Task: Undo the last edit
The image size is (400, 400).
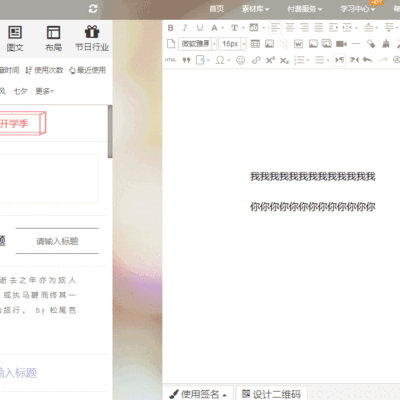Action: [367, 60]
